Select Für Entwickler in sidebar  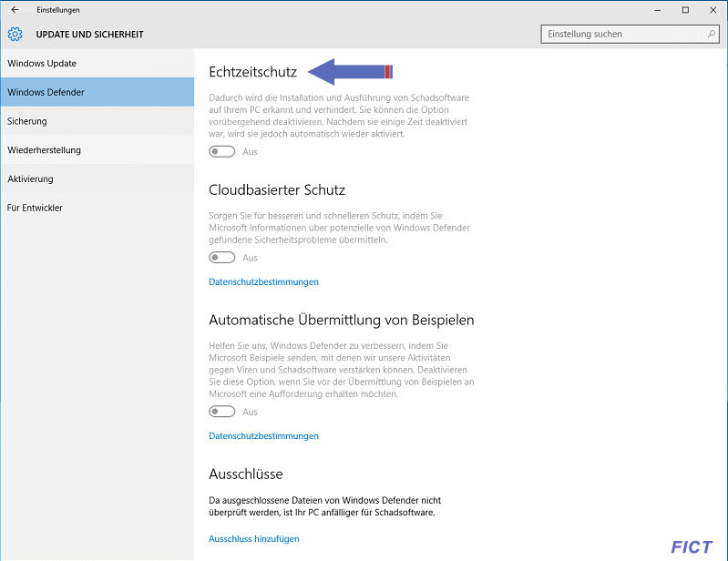(x=97, y=208)
